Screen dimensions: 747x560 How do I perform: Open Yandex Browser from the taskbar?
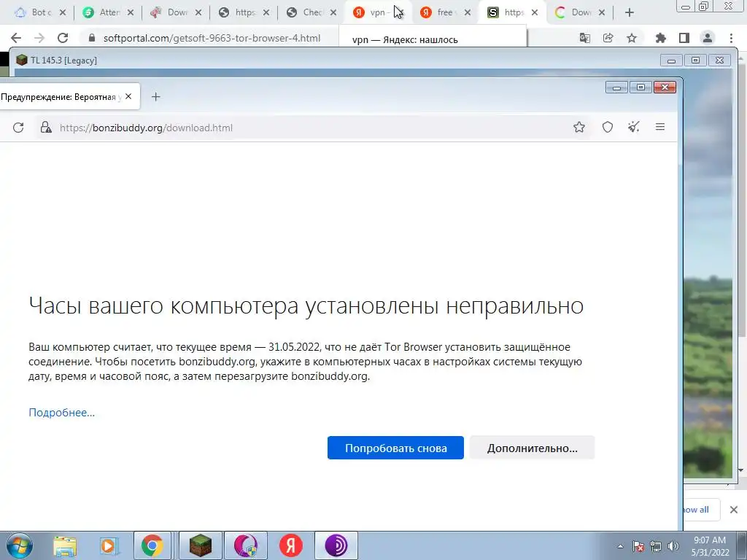[x=290, y=545]
